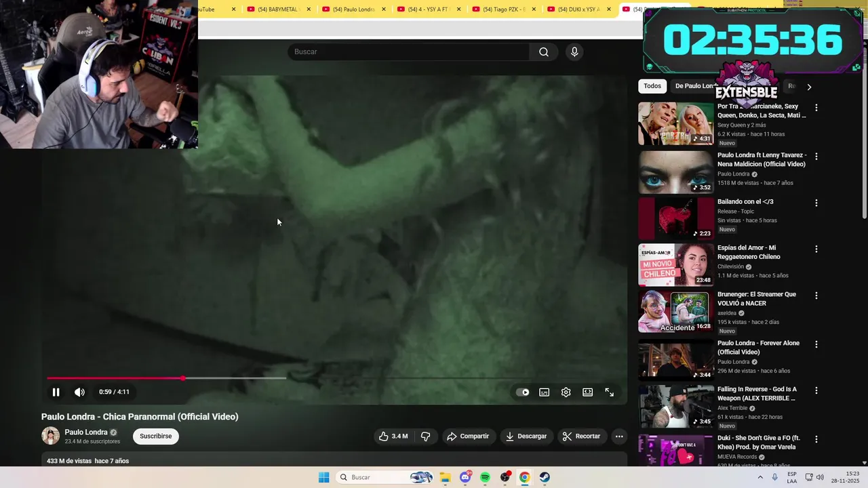Open options menu for Brunenger video

click(816, 296)
